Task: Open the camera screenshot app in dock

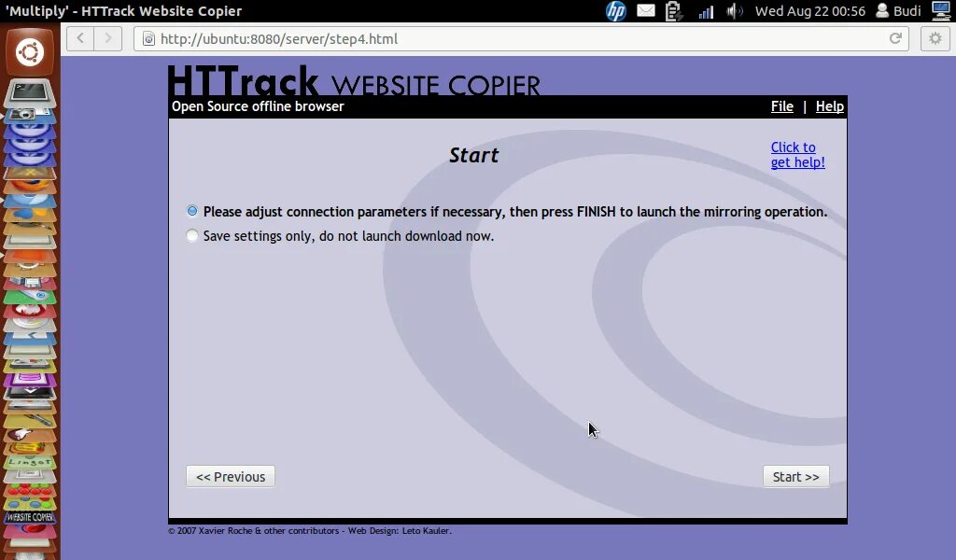Action: tap(30, 114)
